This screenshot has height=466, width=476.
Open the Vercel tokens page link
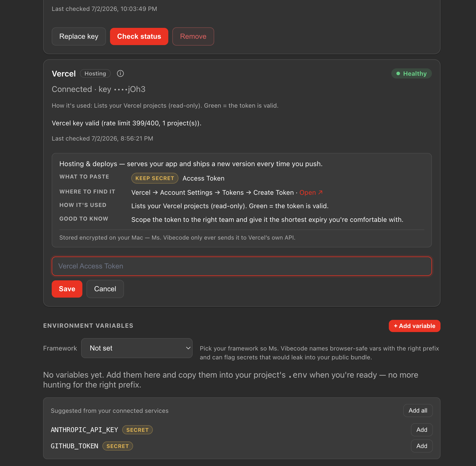[x=311, y=192]
